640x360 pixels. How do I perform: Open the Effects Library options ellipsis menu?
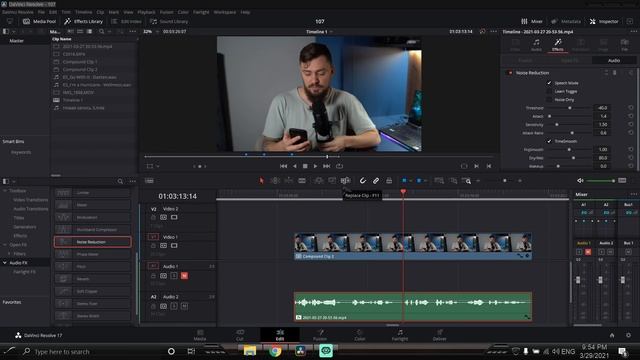(133, 181)
